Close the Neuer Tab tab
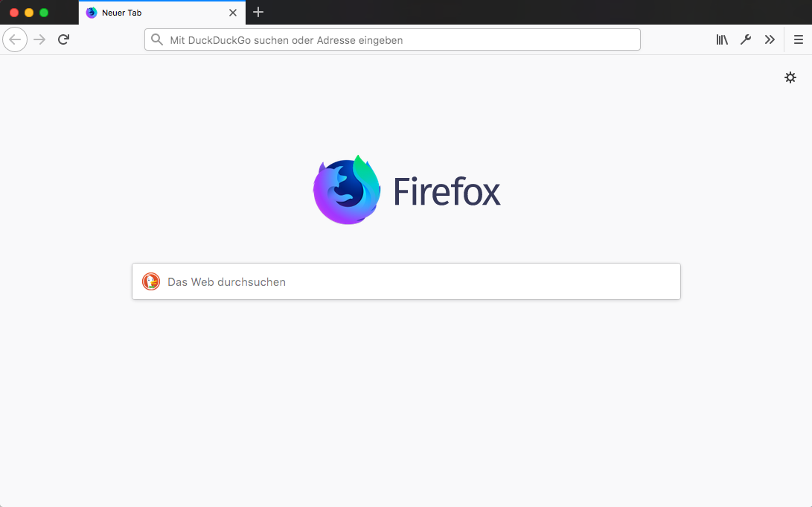This screenshot has width=812, height=507. point(233,13)
